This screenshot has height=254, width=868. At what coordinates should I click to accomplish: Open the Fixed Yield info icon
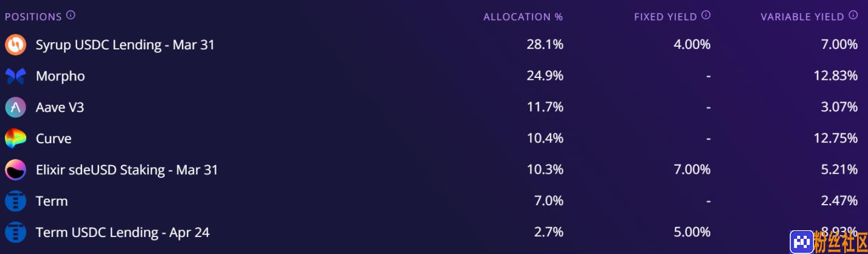tap(706, 15)
